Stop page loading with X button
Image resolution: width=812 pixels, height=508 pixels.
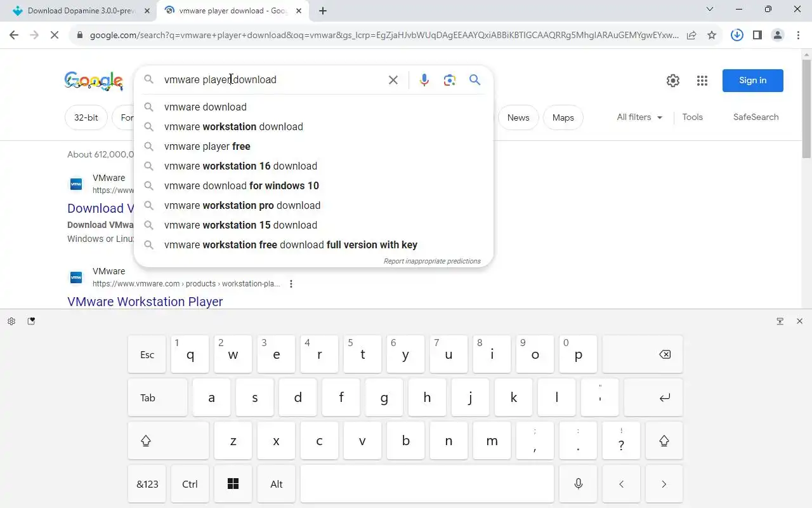pos(55,35)
